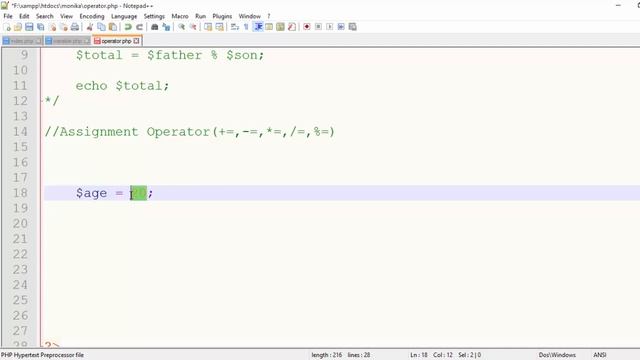Close all documents toolbar icon
Image resolution: width=640 pixels, height=360 pixels.
[64, 27]
